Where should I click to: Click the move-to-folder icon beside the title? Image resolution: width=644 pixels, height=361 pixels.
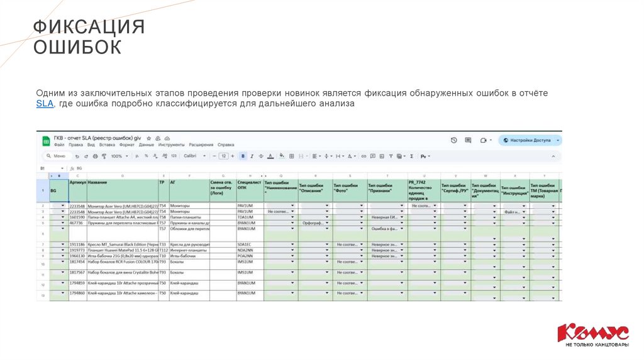[158, 138]
